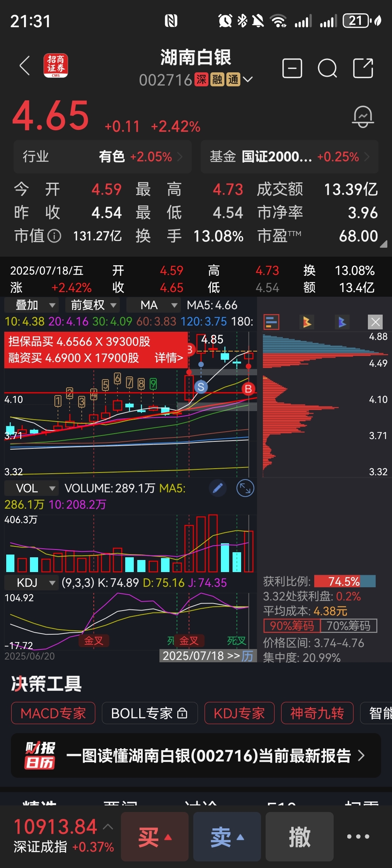
Task: Tap the 通 connect badge
Action: (233, 80)
